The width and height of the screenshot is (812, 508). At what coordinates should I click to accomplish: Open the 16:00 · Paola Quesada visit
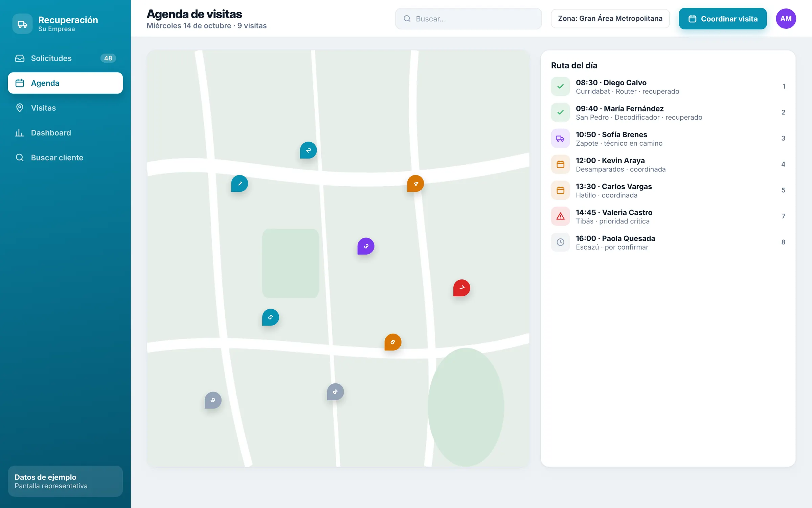668,242
